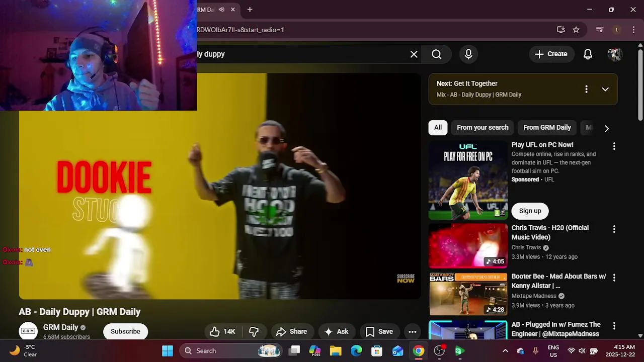The height and width of the screenshot is (362, 644).
Task: Like the video with 14K likes
Action: (223, 331)
